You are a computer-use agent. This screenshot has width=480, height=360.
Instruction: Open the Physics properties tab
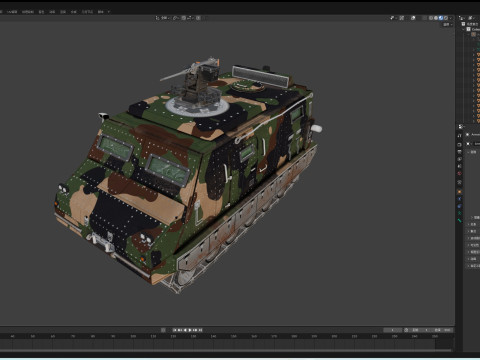(459, 199)
